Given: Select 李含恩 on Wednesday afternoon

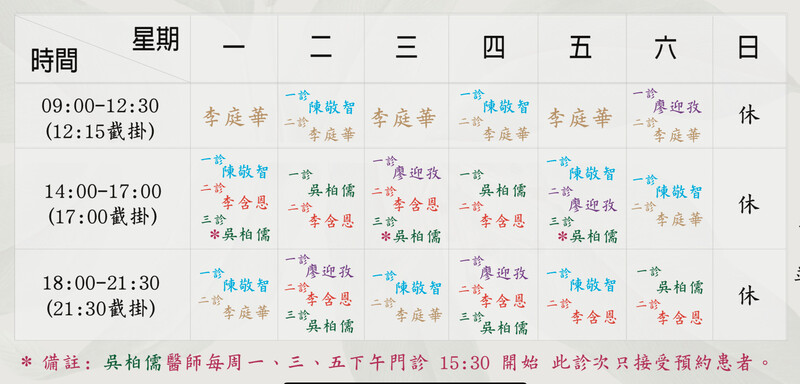Looking at the screenshot, I should click(416, 204).
